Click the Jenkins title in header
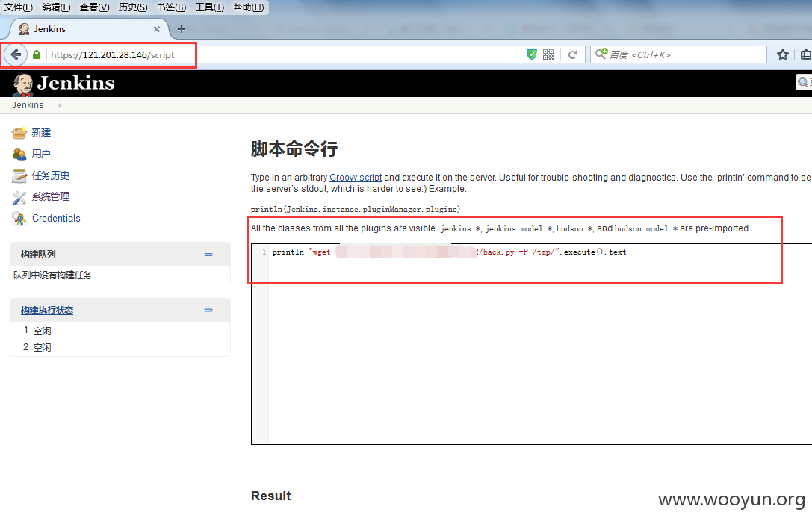812x521 pixels. 75,83
